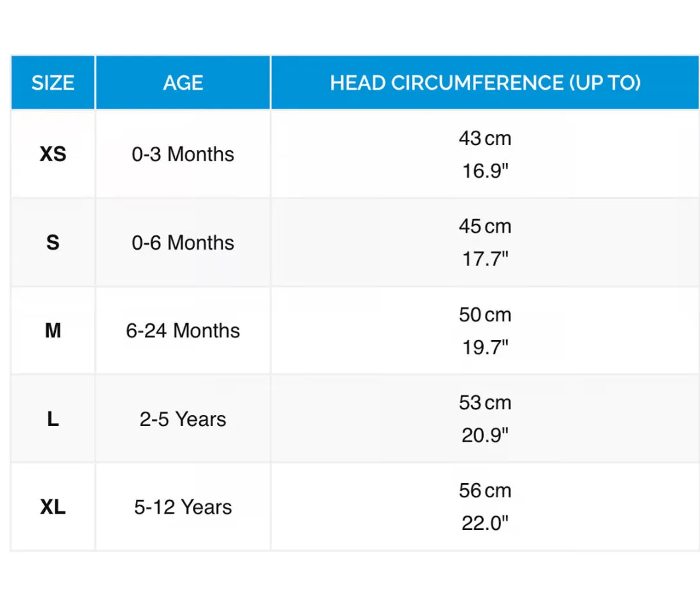Click the 22.0" measurement text
This screenshot has height=614, width=700.
tap(485, 524)
